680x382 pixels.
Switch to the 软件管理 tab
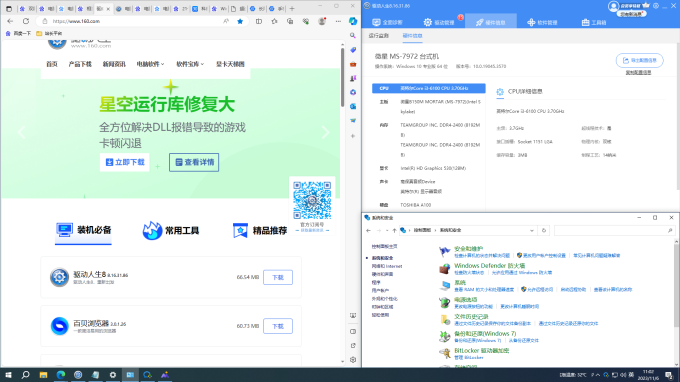(x=542, y=22)
